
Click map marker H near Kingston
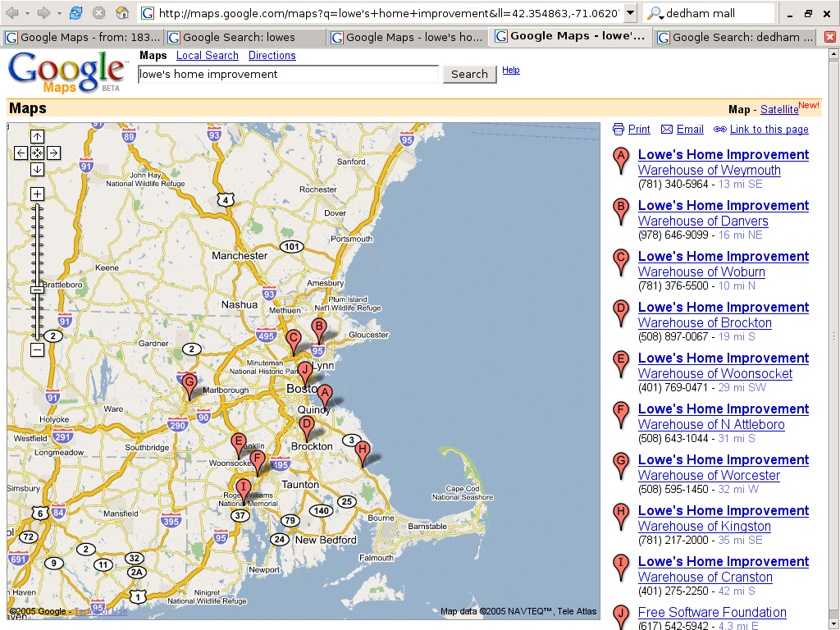pos(362,450)
